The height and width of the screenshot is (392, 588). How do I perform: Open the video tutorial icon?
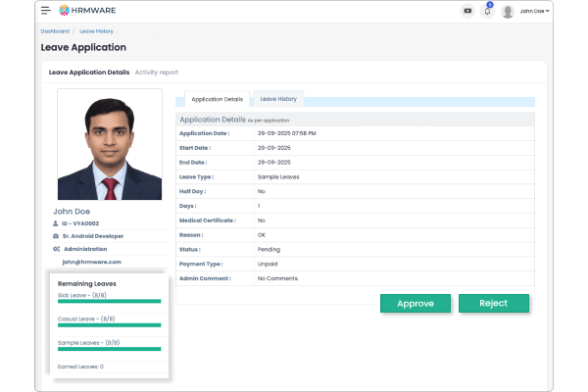[467, 11]
